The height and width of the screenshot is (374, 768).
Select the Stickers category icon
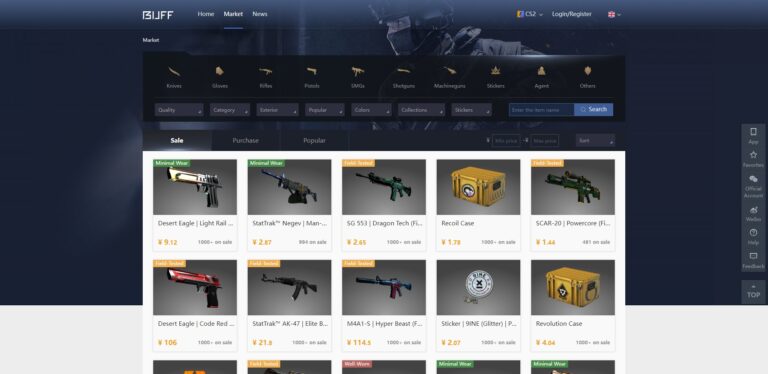[x=496, y=71]
